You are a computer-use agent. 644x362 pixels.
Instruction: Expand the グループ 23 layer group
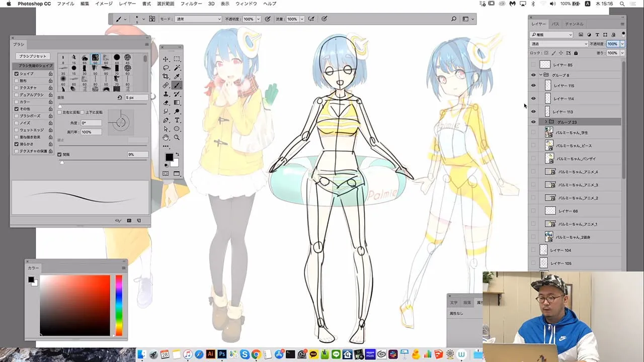pyautogui.click(x=545, y=122)
